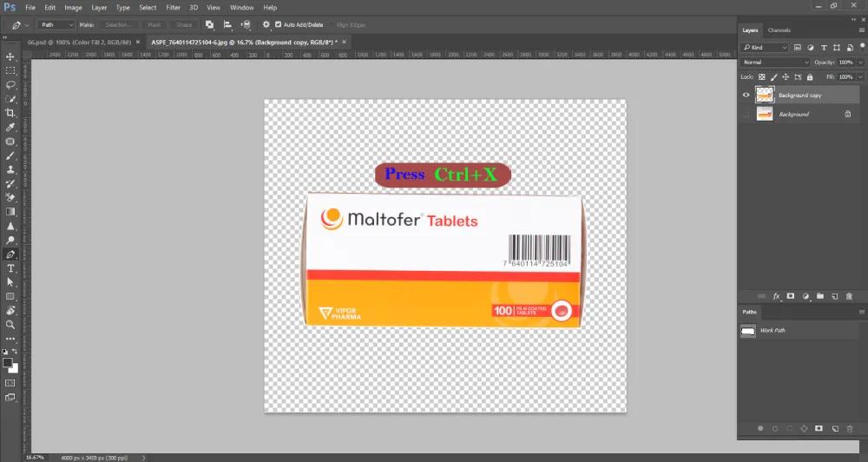Select the Brush tool

(10, 155)
